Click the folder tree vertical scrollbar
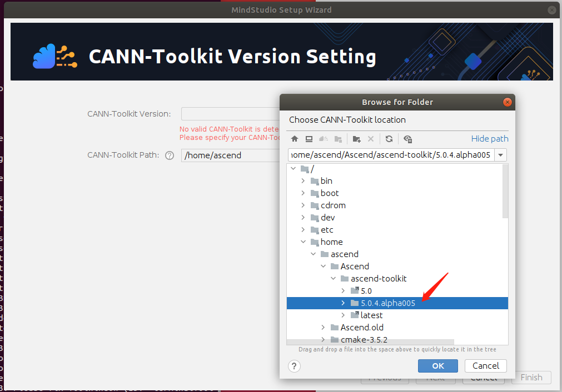 (x=505, y=192)
